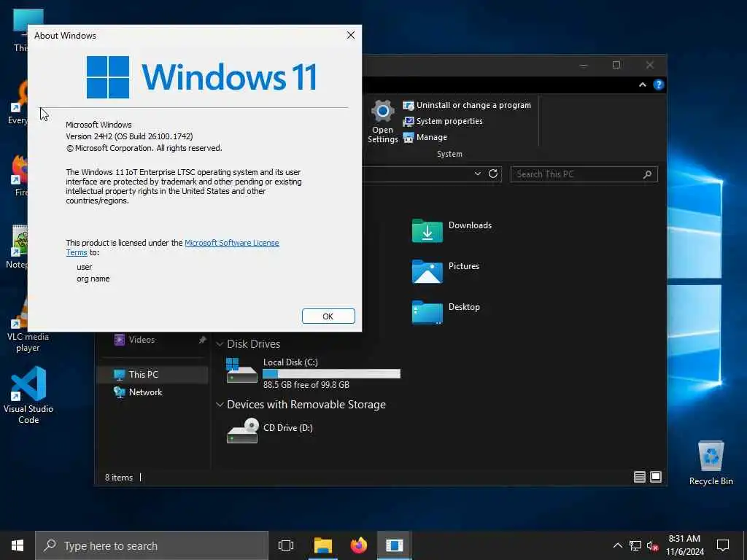The height and width of the screenshot is (560, 747).
Task: Open File Explorer help question mark icon
Action: [x=659, y=85]
